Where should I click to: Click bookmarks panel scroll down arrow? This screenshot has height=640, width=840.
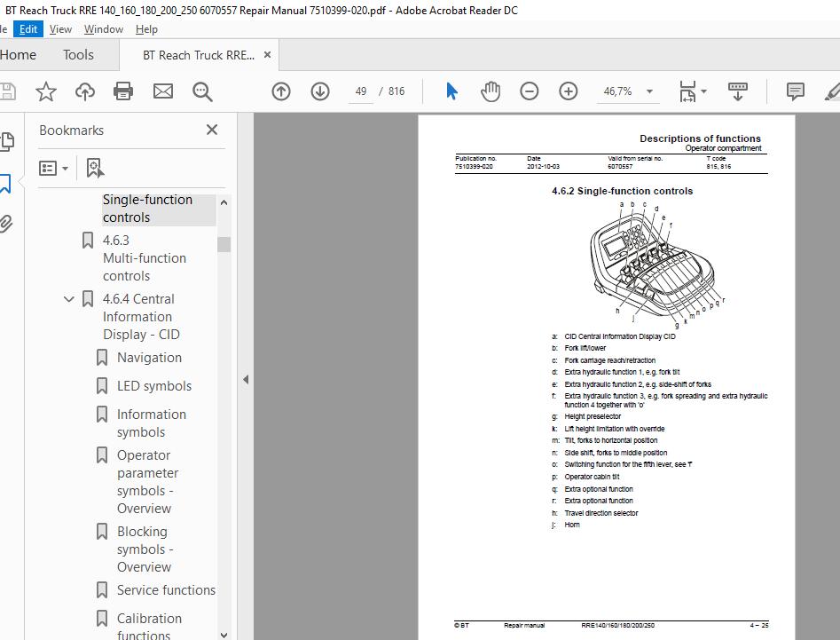pyautogui.click(x=224, y=635)
